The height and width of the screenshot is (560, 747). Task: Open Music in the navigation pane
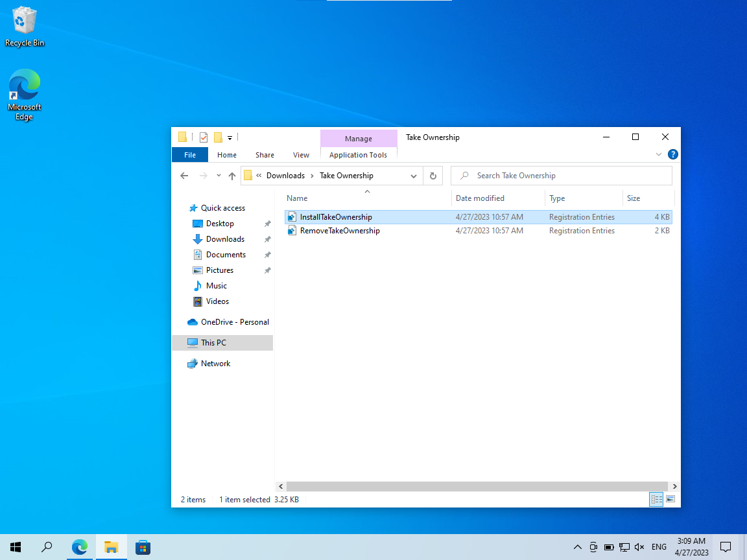[x=217, y=286]
